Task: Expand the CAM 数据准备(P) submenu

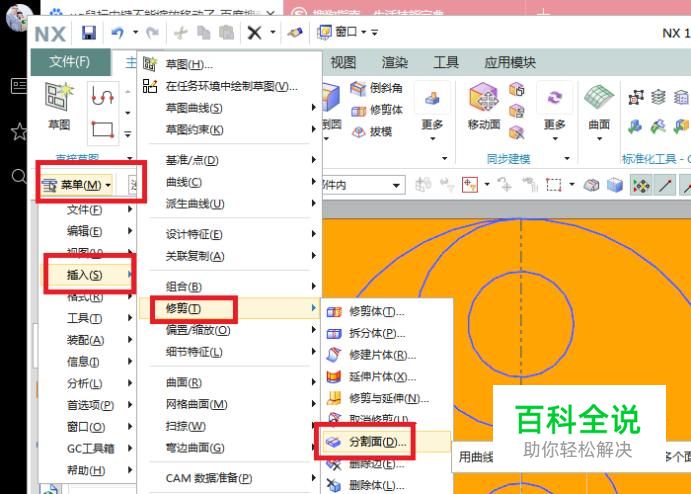Action: click(229, 478)
